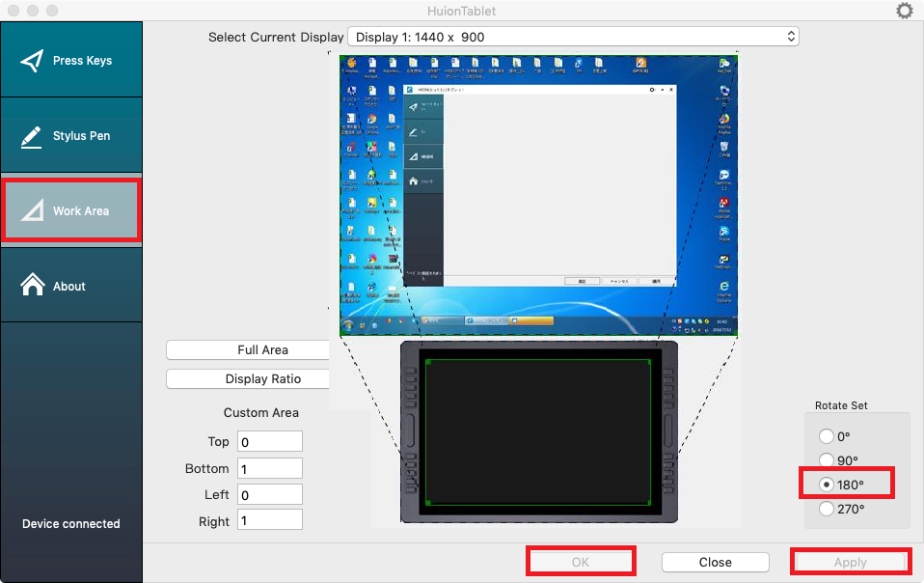This screenshot has height=583, width=924.
Task: Click the Rotate Set label
Action: point(841,405)
